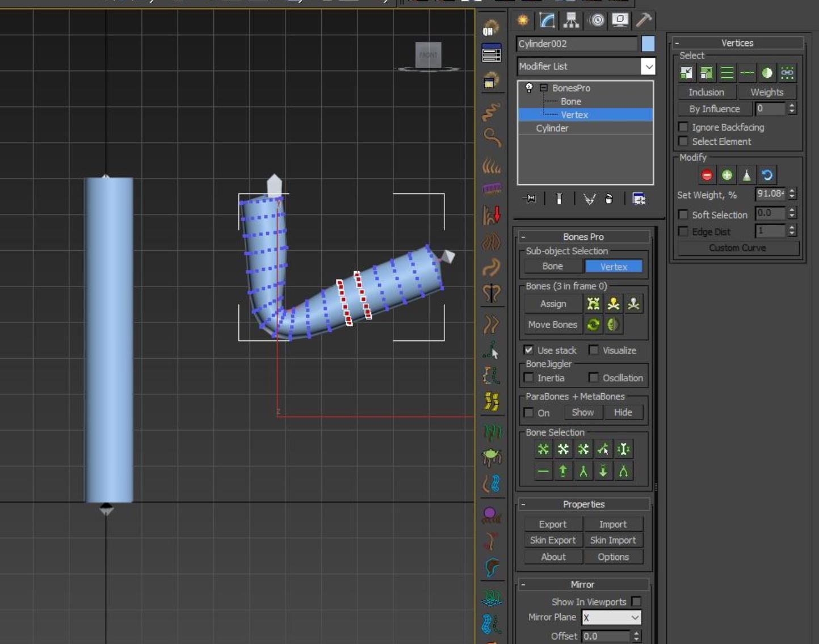Open the Modifier List dropdown

[648, 66]
